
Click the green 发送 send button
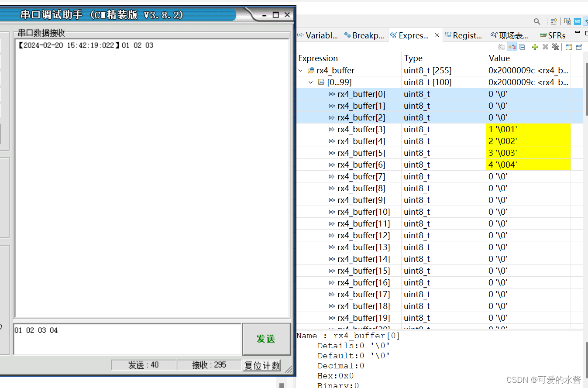click(266, 339)
